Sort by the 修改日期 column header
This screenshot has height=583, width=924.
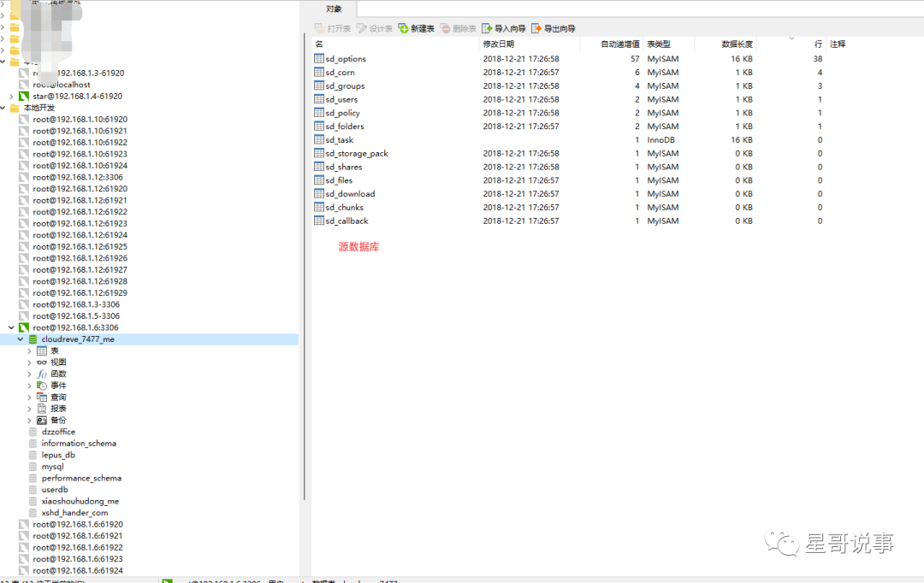[499, 44]
